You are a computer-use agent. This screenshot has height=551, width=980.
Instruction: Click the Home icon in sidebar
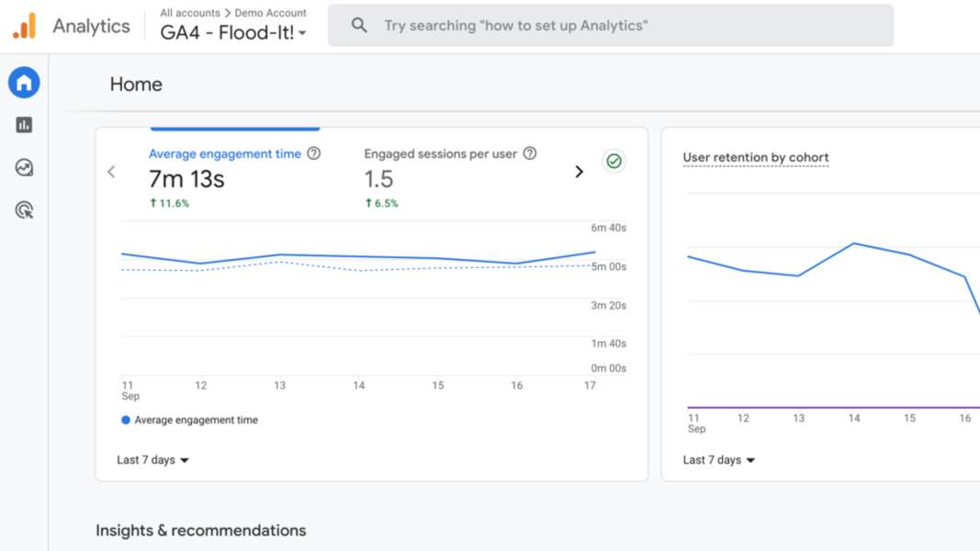(24, 83)
